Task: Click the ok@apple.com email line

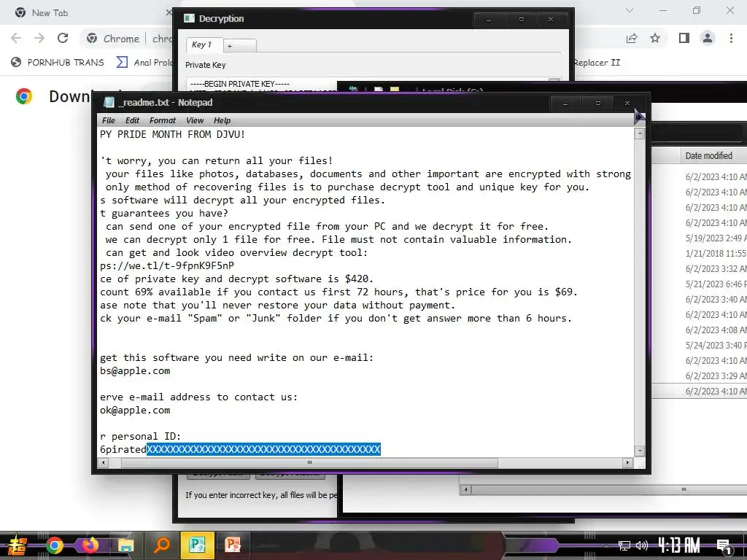Action: 135,410
